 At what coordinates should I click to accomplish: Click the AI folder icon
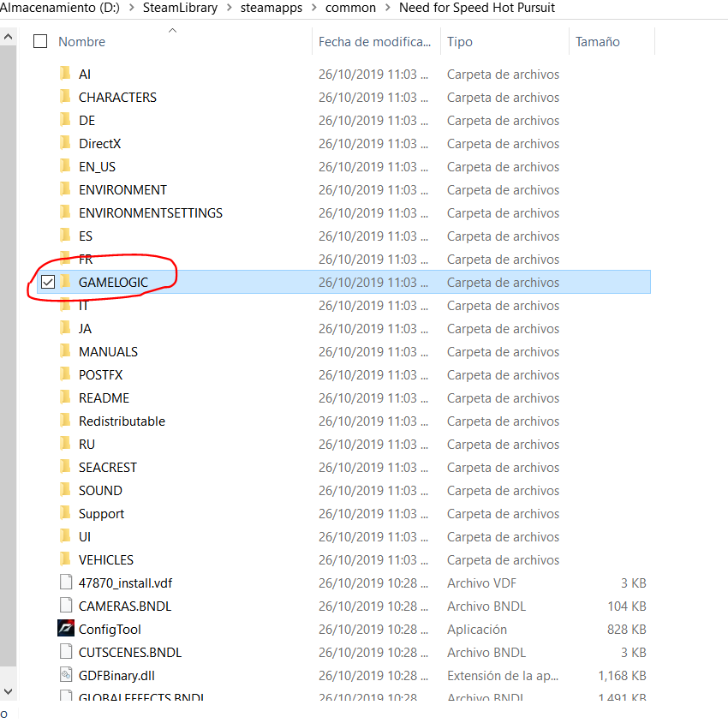click(65, 74)
